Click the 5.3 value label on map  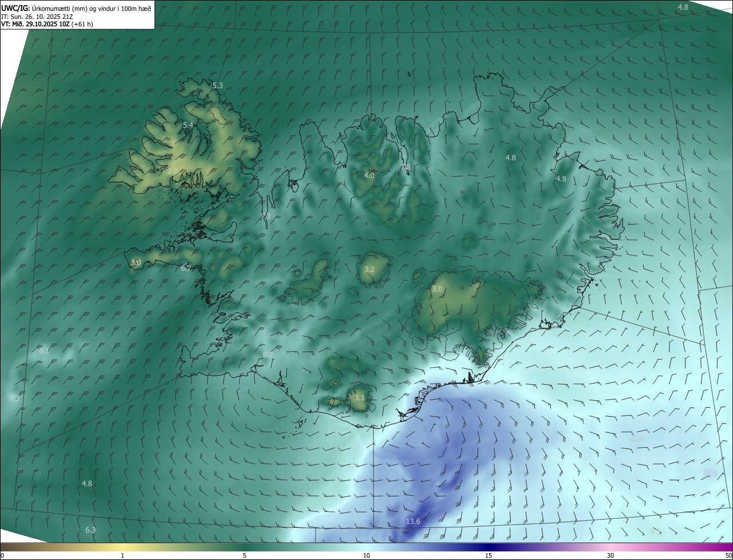tap(218, 85)
